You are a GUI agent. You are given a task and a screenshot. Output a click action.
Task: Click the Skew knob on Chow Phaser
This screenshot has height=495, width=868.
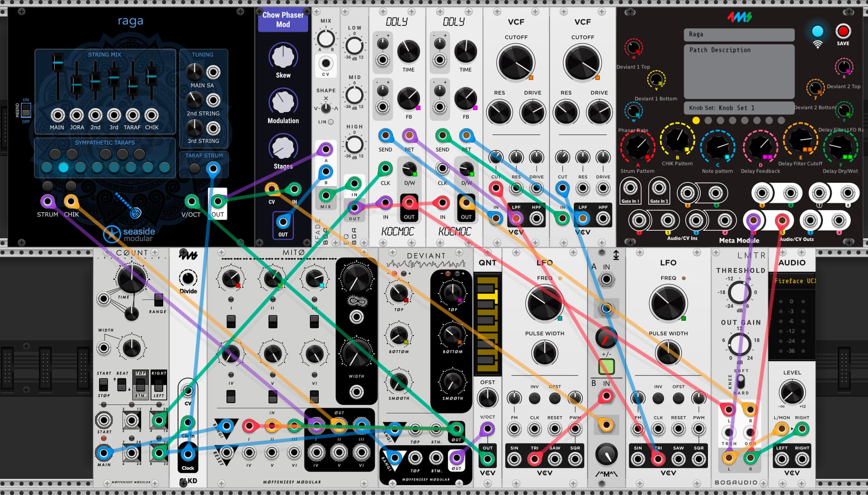283,56
